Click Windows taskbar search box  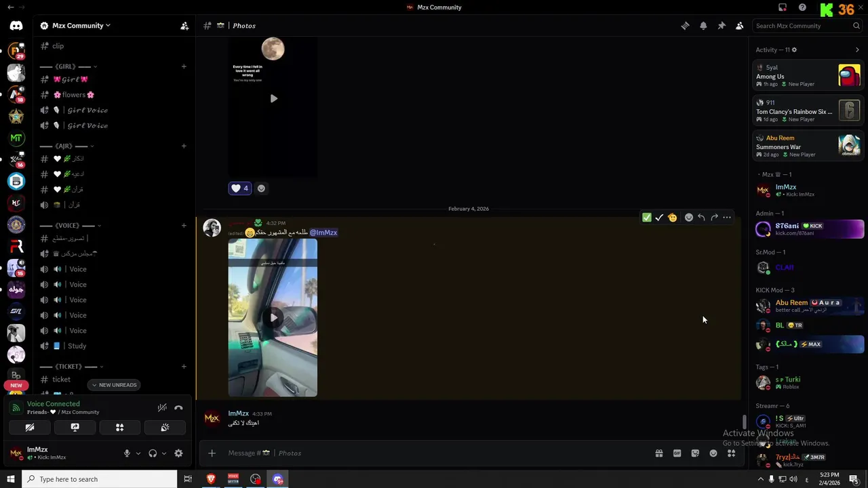pyautogui.click(x=100, y=479)
